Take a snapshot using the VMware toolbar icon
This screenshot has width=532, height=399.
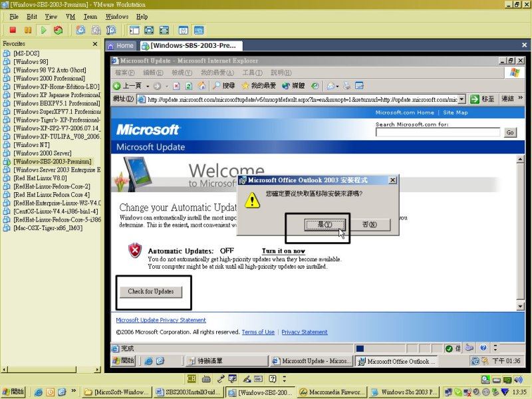(x=80, y=30)
